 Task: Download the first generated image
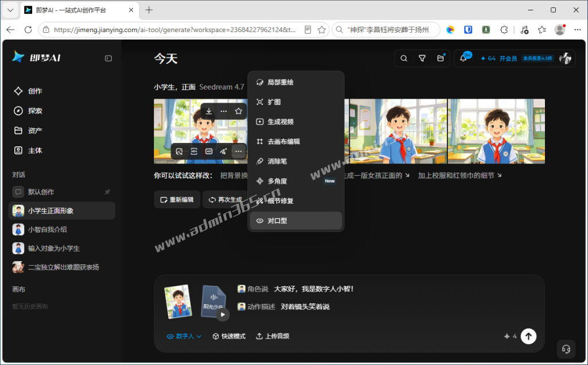(209, 111)
